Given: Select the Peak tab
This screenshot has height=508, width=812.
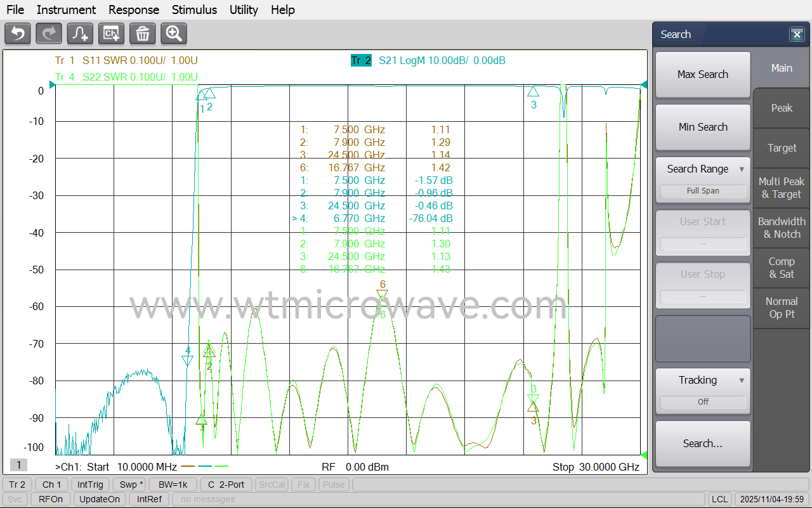Looking at the screenshot, I should [x=782, y=108].
